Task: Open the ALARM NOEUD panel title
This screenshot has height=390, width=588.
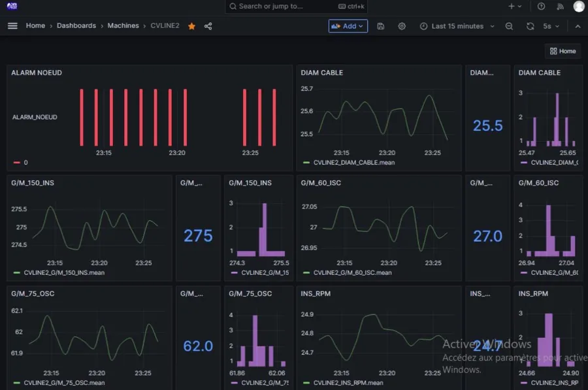Action: [x=37, y=73]
